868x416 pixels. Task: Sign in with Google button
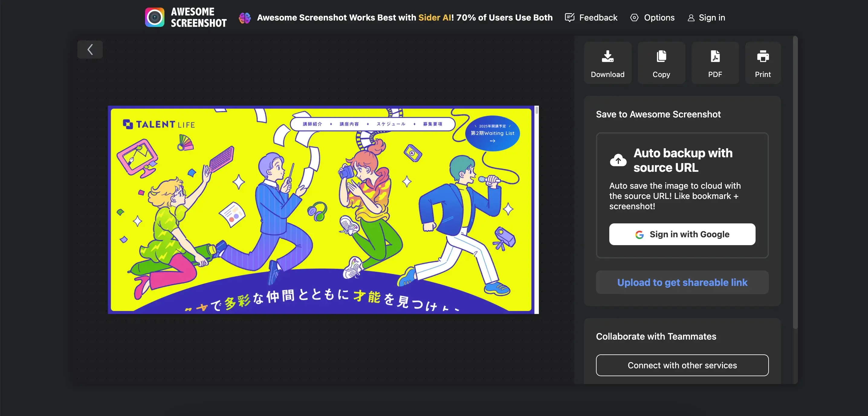682,234
